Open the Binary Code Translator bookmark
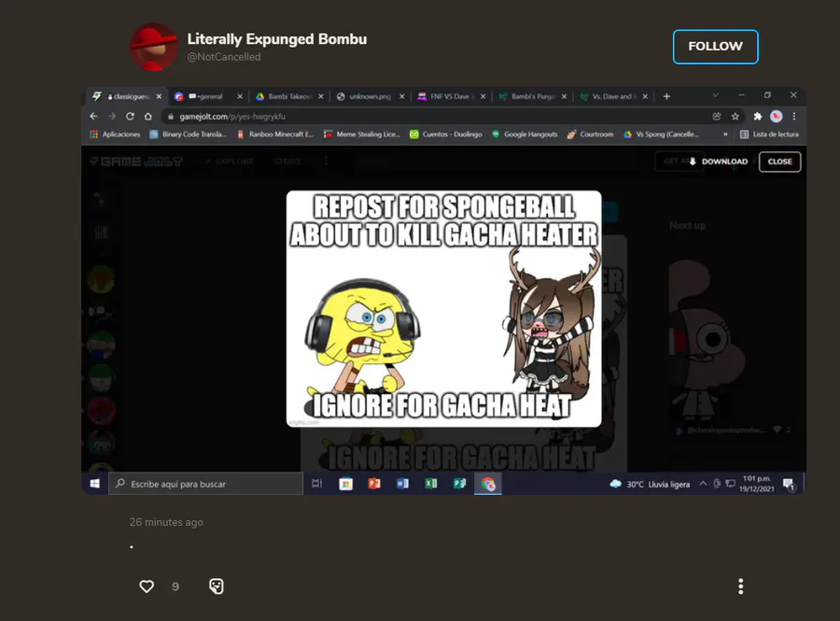The width and height of the screenshot is (840, 621). [189, 134]
